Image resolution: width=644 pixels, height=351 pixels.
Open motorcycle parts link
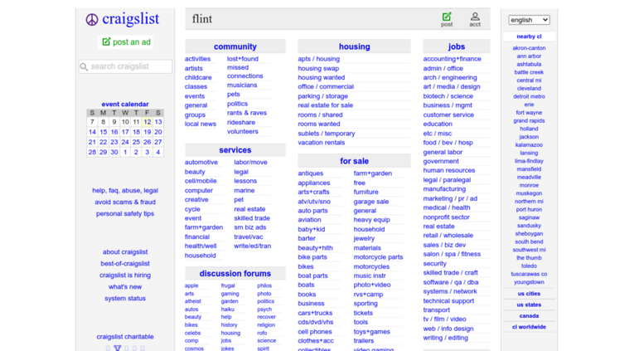tap(378, 257)
